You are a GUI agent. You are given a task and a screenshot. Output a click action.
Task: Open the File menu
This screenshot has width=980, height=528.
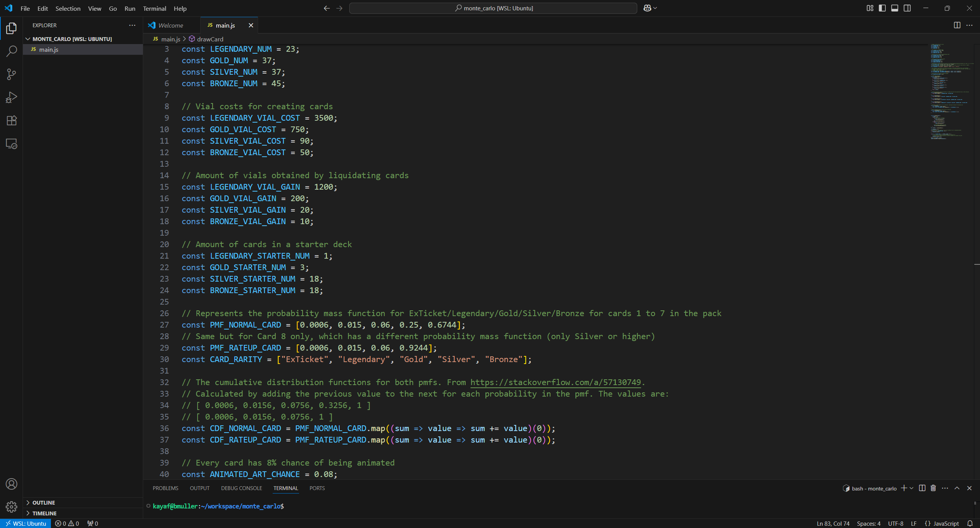25,8
